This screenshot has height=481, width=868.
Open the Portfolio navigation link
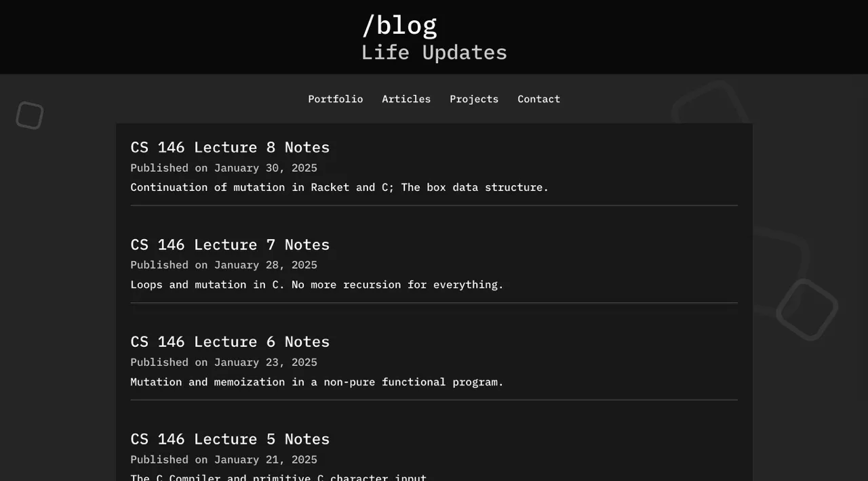pos(335,99)
